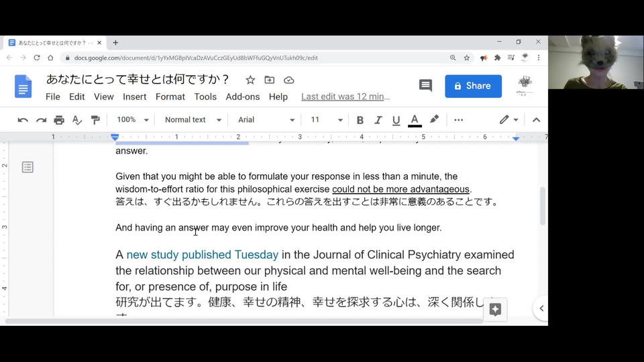Click the vertical document scrollbar
The width and height of the screenshot is (644, 362).
coord(543,206)
